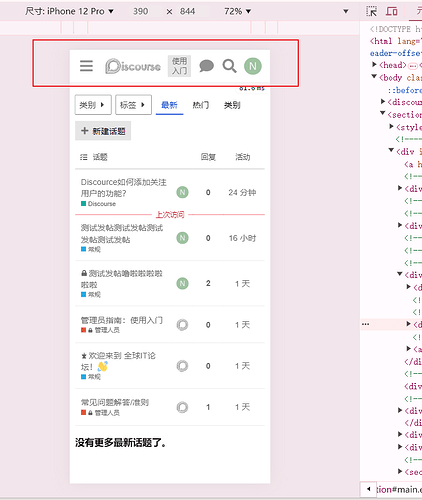Expand the head element in DOM tree

click(374, 64)
